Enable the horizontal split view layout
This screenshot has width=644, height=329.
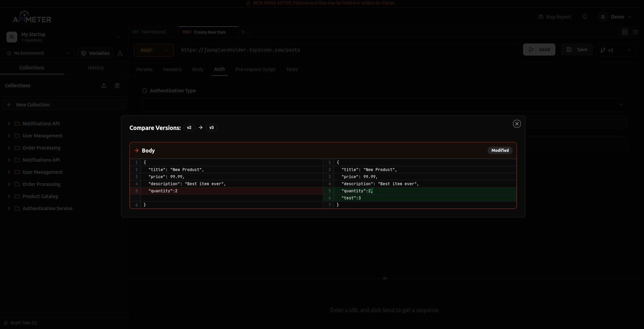[625, 32]
